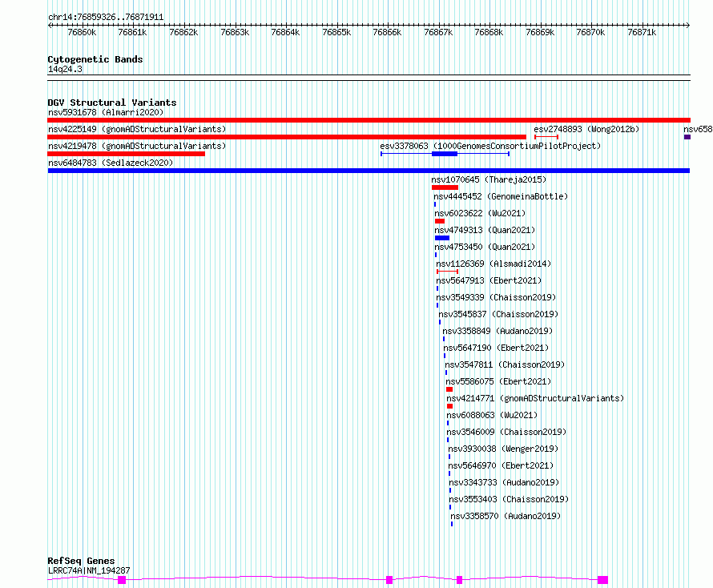Open nsv3358849 (Audano2019) label
Screen dimensions: 713x588
pos(497,331)
